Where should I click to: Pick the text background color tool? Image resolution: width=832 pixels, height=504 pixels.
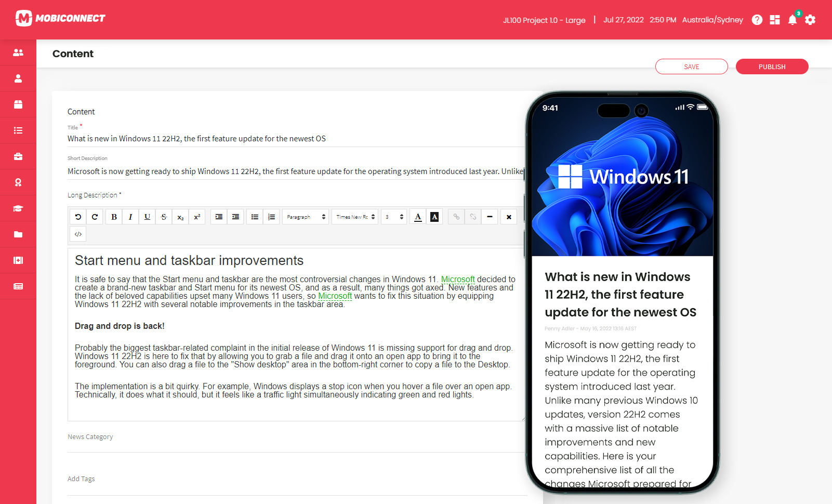coord(434,217)
